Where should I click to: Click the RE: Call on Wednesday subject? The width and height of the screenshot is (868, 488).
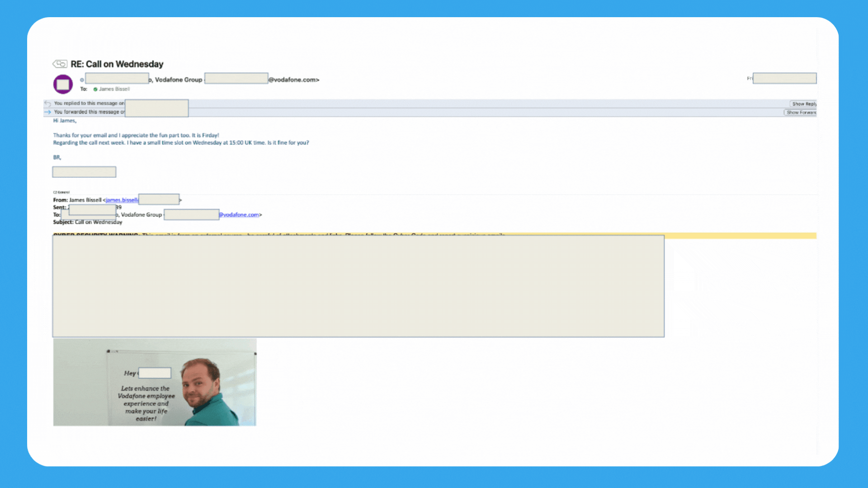(117, 64)
